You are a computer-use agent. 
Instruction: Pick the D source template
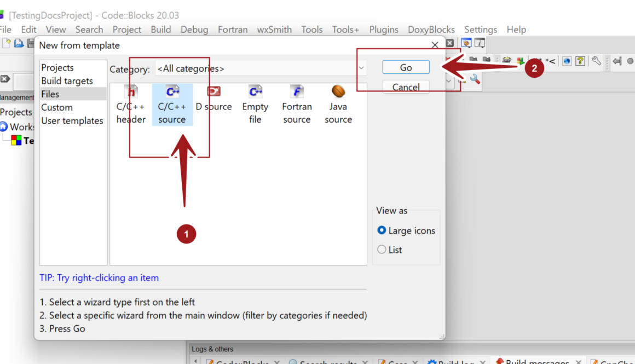[213, 99]
